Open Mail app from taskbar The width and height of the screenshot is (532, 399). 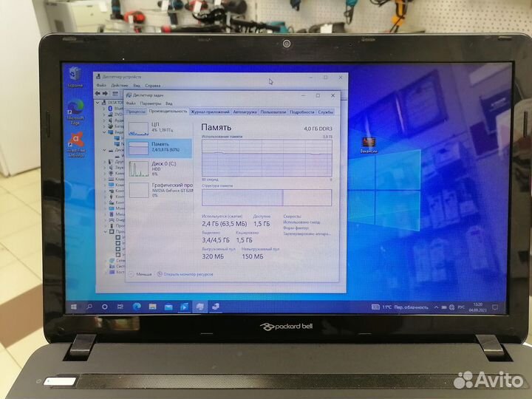point(168,307)
